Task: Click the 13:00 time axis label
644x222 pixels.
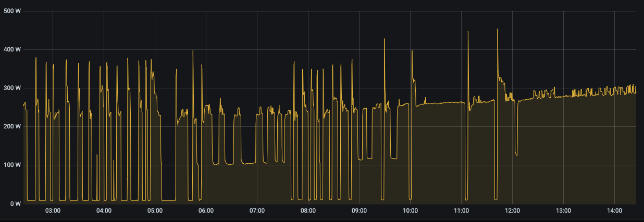Action: pos(564,211)
